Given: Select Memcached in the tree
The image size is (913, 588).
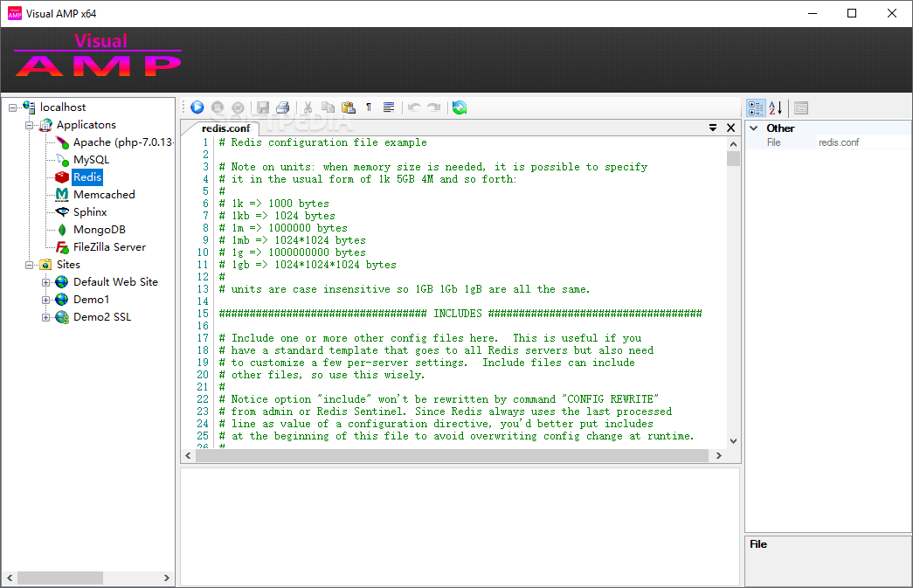Looking at the screenshot, I should 104,195.
